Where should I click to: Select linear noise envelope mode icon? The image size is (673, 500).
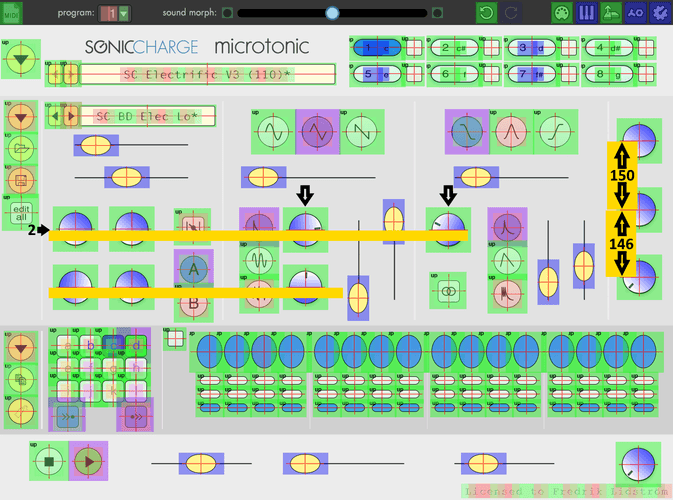coord(507,260)
